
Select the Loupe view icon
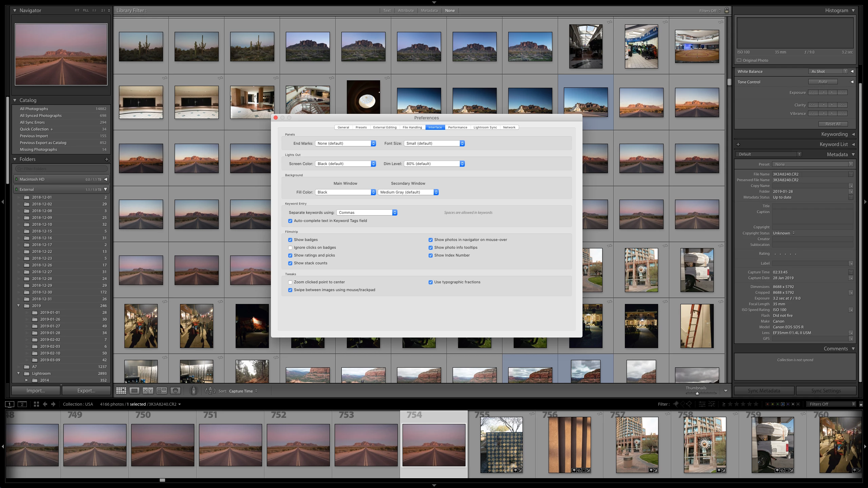(x=135, y=391)
